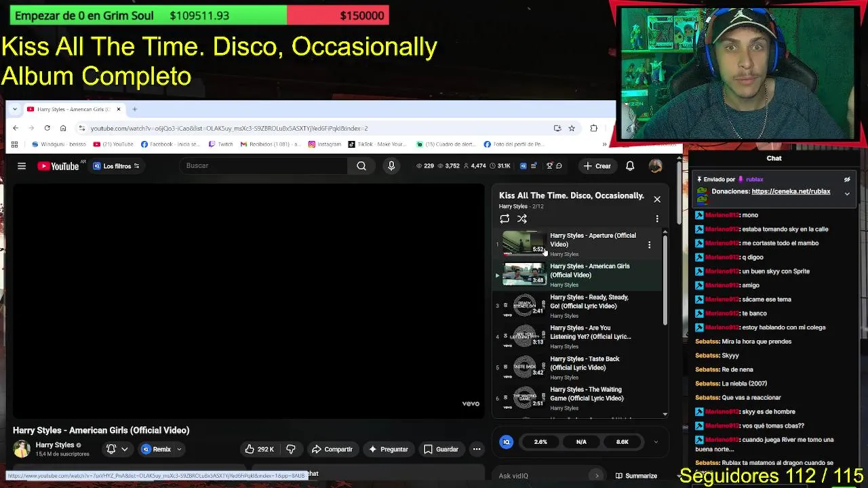Viewport: 868px width, 488px height.
Task: Open the TikTok bookmark
Action: pyautogui.click(x=377, y=144)
